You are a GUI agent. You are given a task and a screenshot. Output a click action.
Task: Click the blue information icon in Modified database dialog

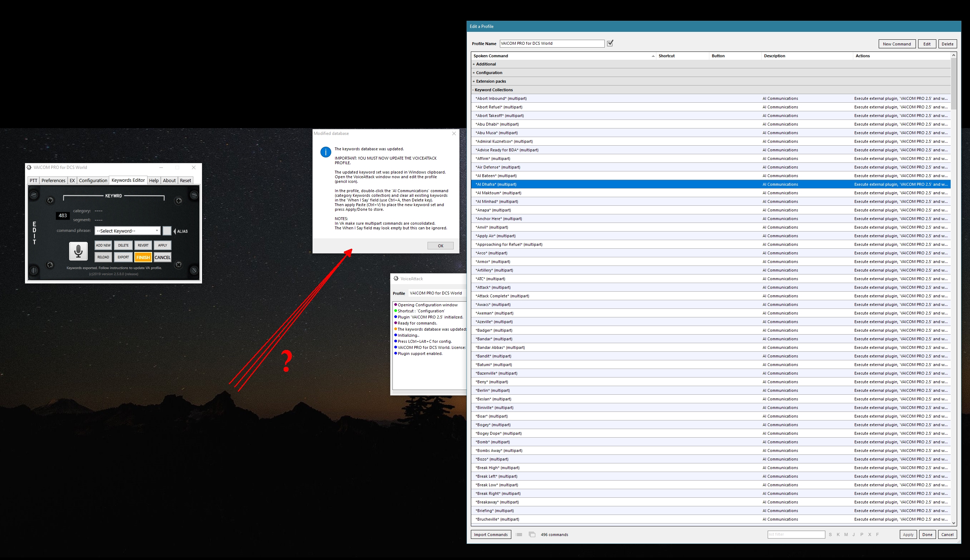pos(325,152)
